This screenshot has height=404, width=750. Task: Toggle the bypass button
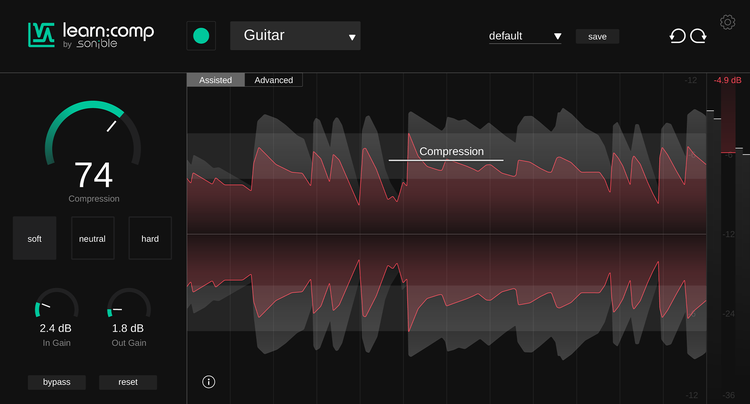[57, 382]
